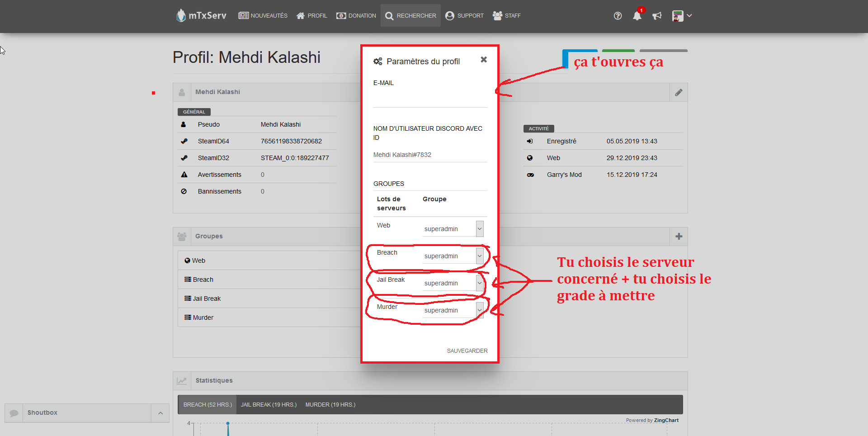Close the Paramètres du profil dialog
The image size is (868, 436).
click(484, 60)
